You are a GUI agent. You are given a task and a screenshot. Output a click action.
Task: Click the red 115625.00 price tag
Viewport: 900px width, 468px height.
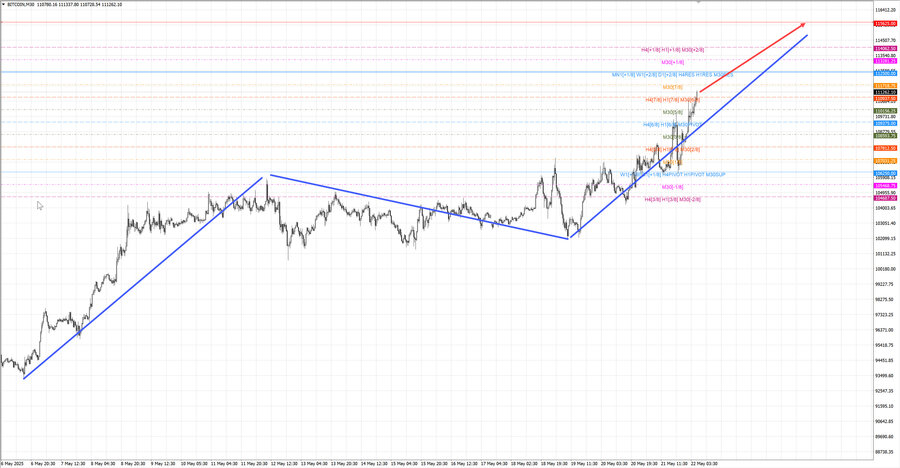(x=884, y=22)
